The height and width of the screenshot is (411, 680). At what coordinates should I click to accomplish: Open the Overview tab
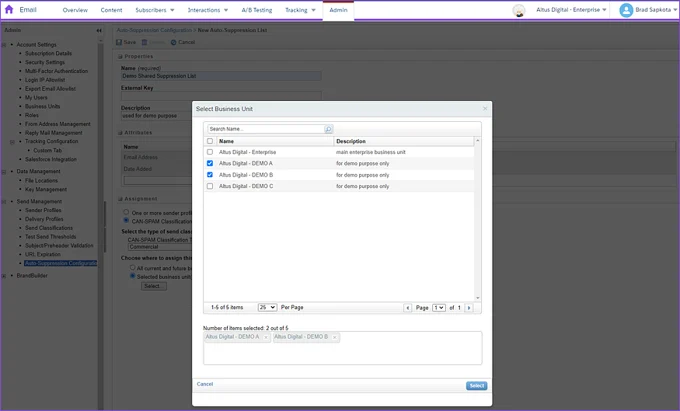click(x=75, y=10)
